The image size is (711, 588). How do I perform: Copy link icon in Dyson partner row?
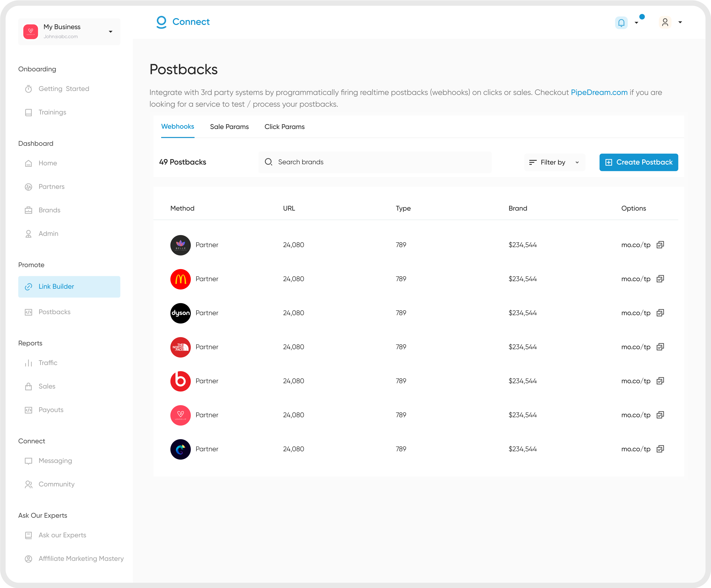click(660, 313)
